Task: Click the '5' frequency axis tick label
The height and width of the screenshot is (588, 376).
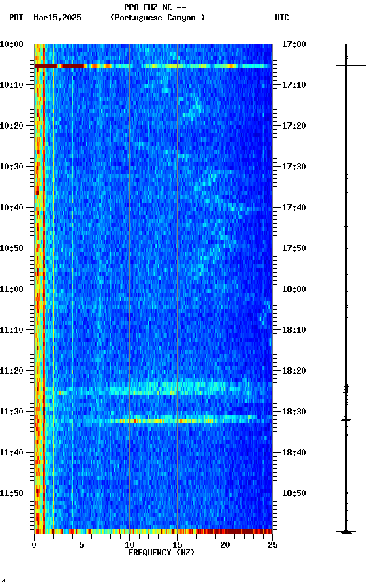Action: pyautogui.click(x=82, y=545)
